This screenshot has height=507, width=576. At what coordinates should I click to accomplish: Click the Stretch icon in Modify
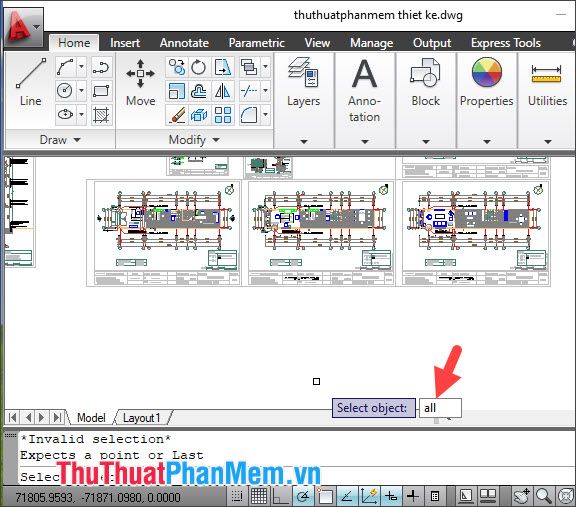coord(223,68)
